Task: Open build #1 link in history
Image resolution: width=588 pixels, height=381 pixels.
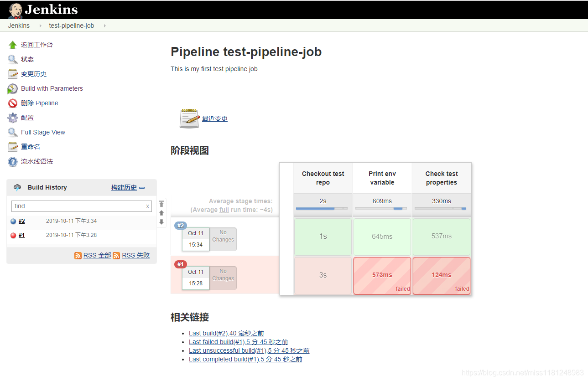Action: 22,235
